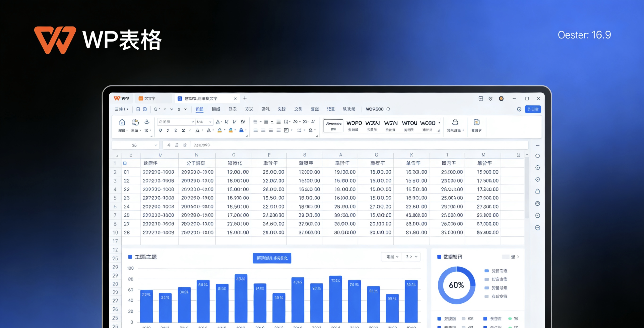Viewport: 644px width, 328px height.
Task: Open the search magnifier in the menu bar
Action: 388,109
